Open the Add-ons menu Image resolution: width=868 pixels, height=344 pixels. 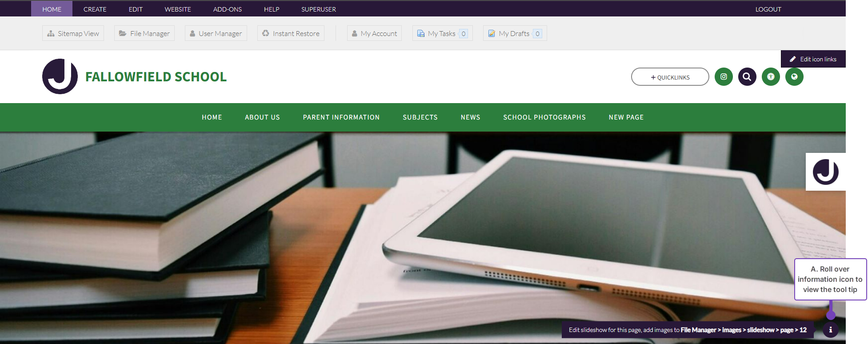pos(227,9)
